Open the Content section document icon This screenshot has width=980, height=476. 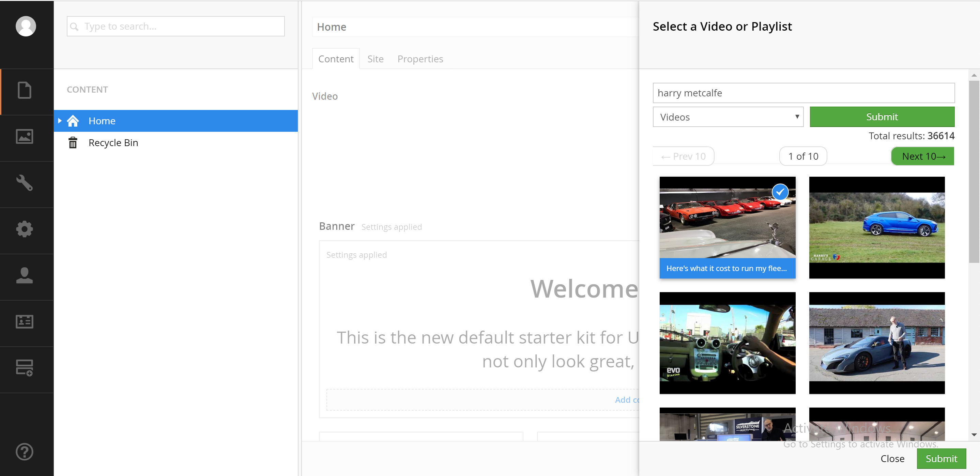(25, 91)
